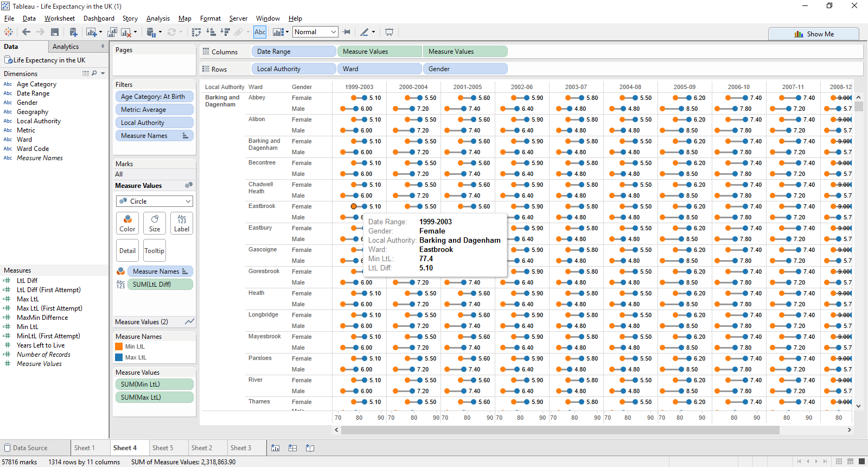Open the Analysis menu

pos(158,18)
